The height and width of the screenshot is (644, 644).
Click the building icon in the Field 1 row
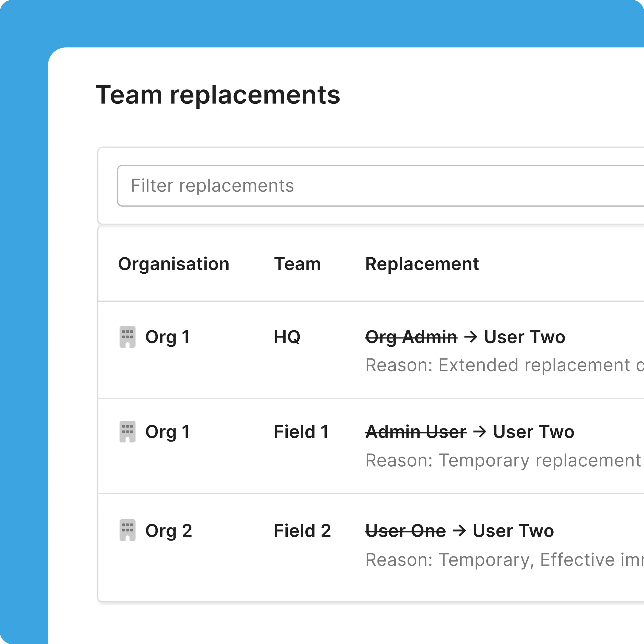pos(127,432)
